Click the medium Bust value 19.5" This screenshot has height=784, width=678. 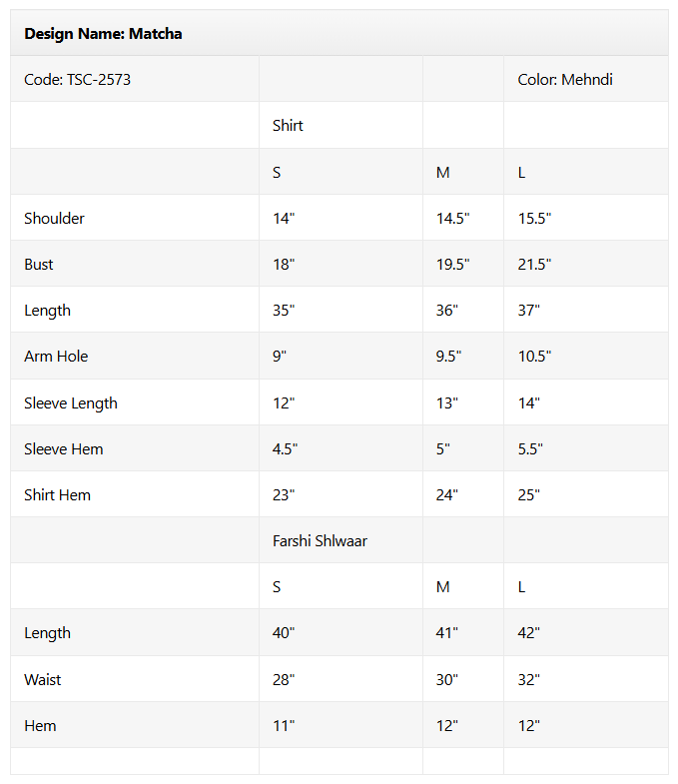pyautogui.click(x=452, y=265)
